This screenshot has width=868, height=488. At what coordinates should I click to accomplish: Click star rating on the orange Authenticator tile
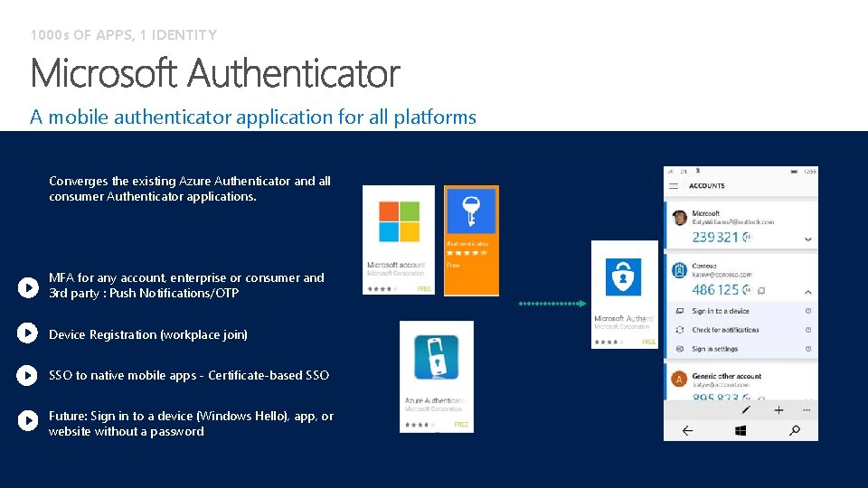point(467,253)
